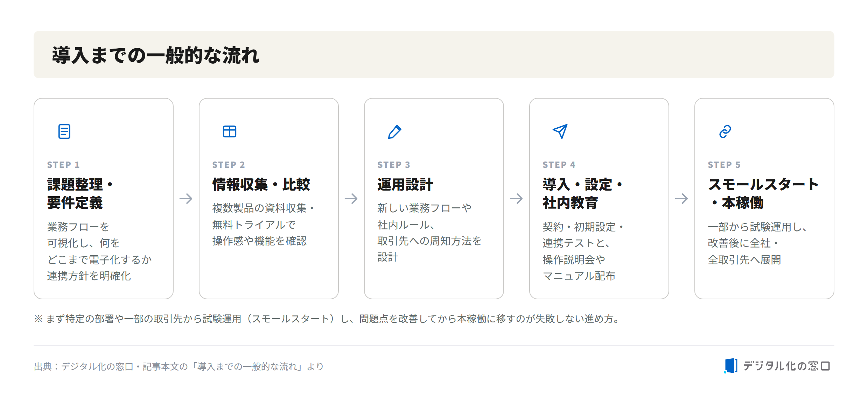The image size is (868, 407).
Task: Click the デジタル化の窓口 logo icon
Action: coord(731,366)
